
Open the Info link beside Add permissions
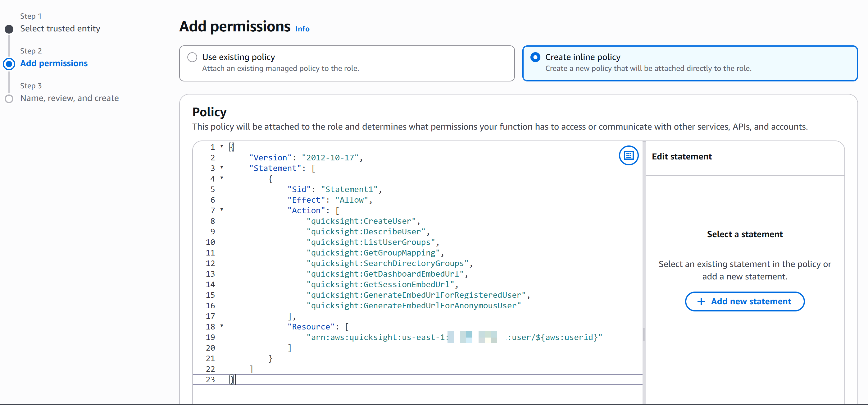point(302,29)
